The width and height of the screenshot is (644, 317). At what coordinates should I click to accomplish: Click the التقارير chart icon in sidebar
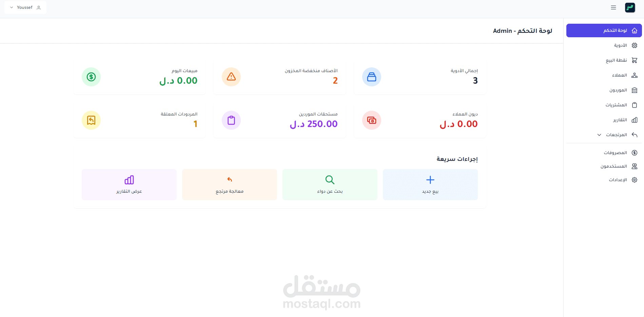634,120
